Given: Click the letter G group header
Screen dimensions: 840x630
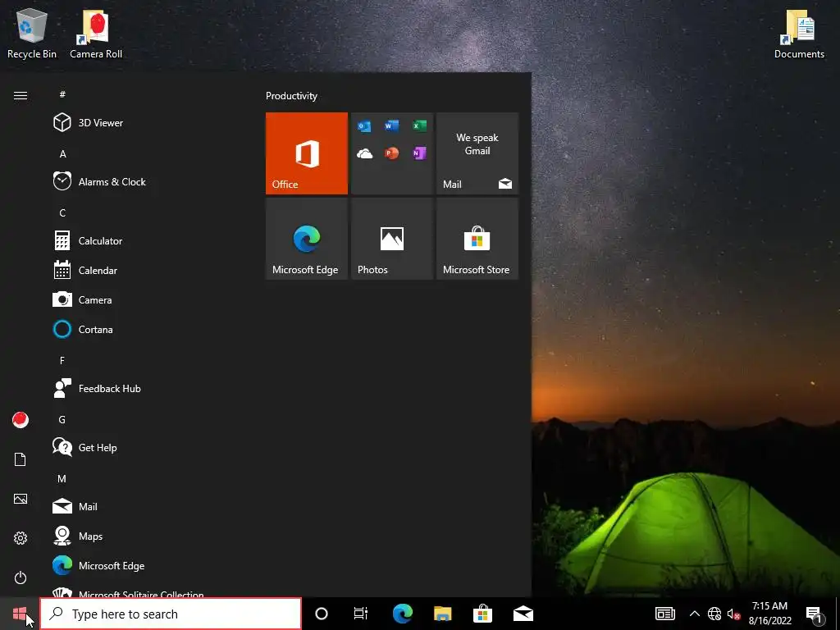Looking at the screenshot, I should pos(62,419).
